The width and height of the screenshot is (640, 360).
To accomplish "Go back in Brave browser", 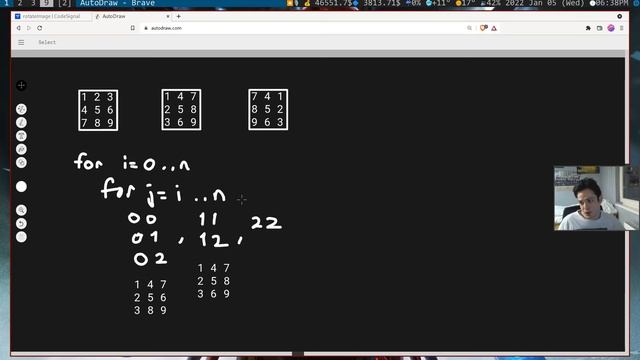I will pyautogui.click(x=18, y=28).
